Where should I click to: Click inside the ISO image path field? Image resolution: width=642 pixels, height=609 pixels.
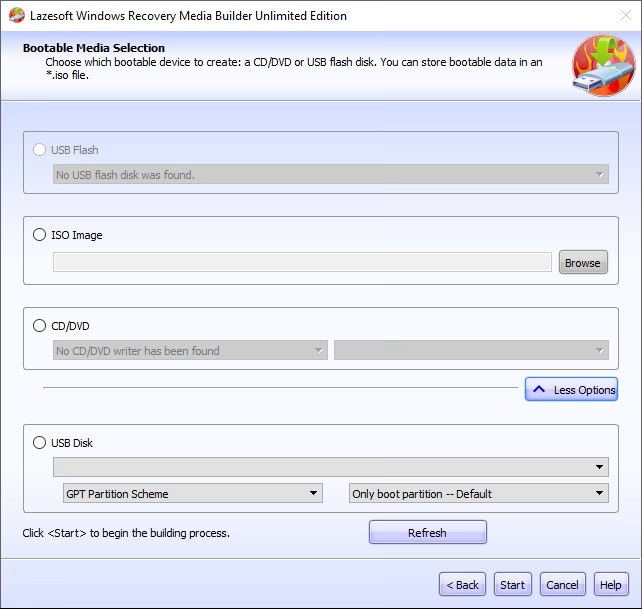click(x=302, y=262)
